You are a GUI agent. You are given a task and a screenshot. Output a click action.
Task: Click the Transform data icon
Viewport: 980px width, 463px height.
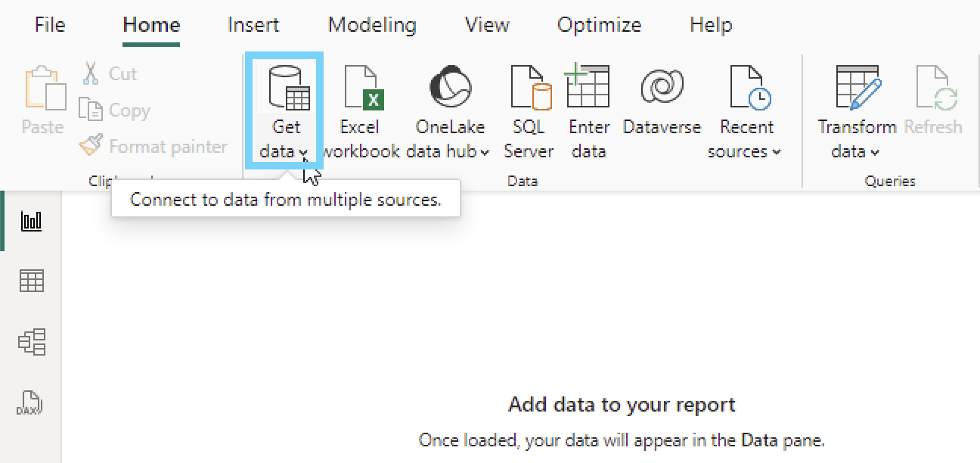(x=857, y=87)
